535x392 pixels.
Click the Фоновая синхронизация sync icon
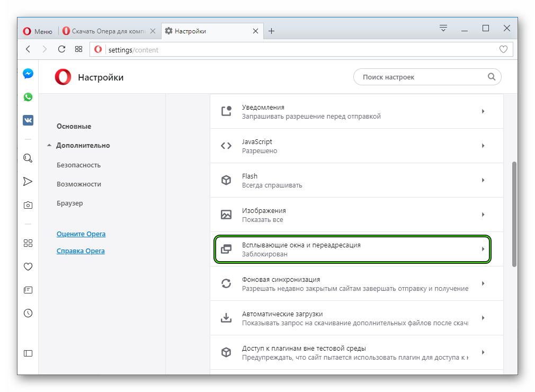click(x=226, y=283)
